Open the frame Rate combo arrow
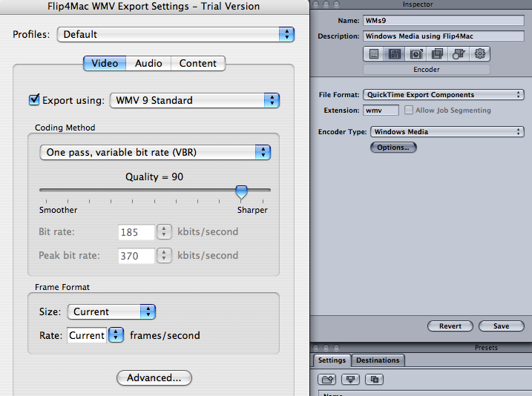Screen dimensions: 532x396 (116, 335)
